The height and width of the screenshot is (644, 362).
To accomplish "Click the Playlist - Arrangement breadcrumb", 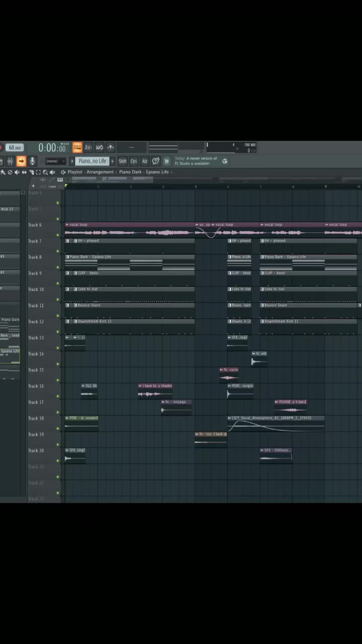I will tap(90, 172).
